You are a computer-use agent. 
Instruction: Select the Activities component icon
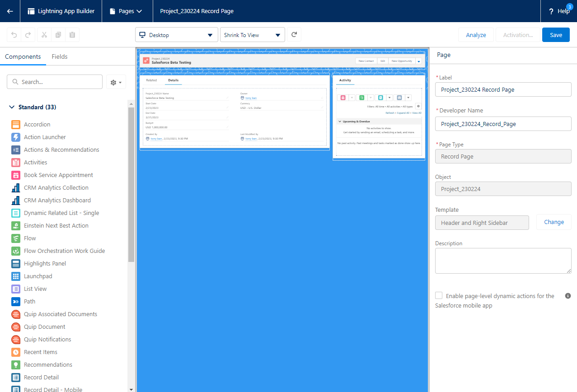(x=16, y=162)
